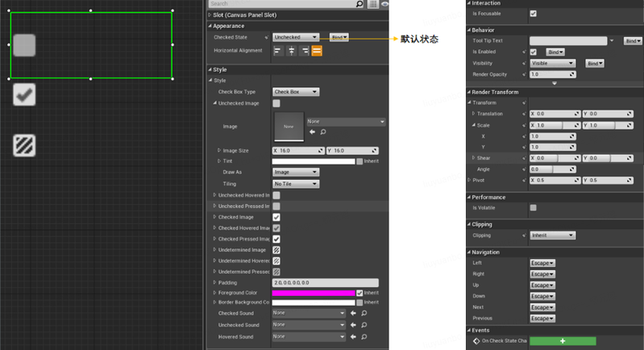644x350 pixels.
Task: Expand the Checked Image property
Action: point(214,217)
